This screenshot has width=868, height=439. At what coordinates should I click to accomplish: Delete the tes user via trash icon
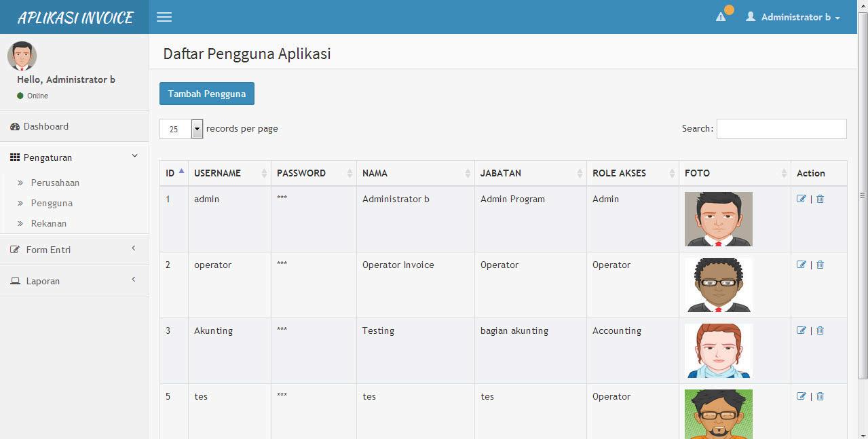tap(820, 396)
